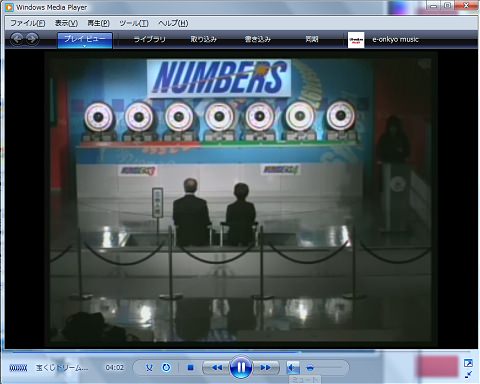The width and height of the screenshot is (480, 384).
Task: Stop the video with the square button
Action: coord(191,368)
